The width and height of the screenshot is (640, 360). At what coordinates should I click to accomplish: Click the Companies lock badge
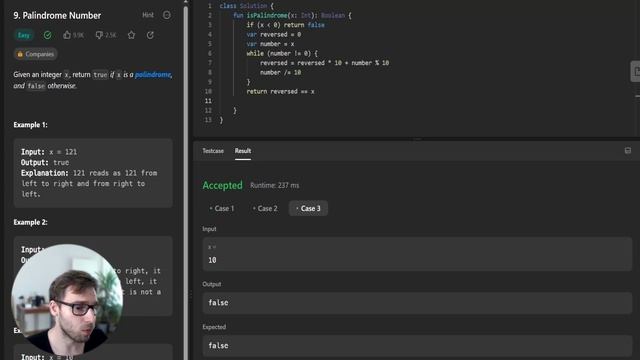coord(36,54)
